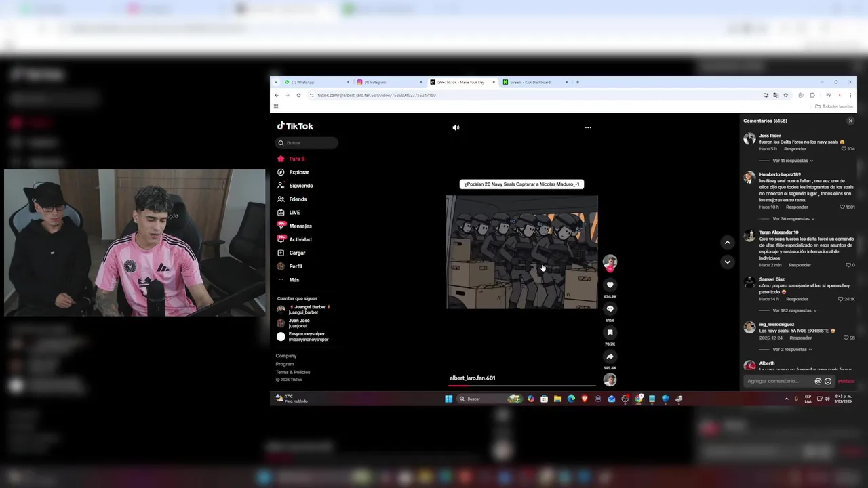Switch to Stream - Kick Dashboard tab
Image resolution: width=868 pixels, height=488 pixels.
(x=534, y=82)
